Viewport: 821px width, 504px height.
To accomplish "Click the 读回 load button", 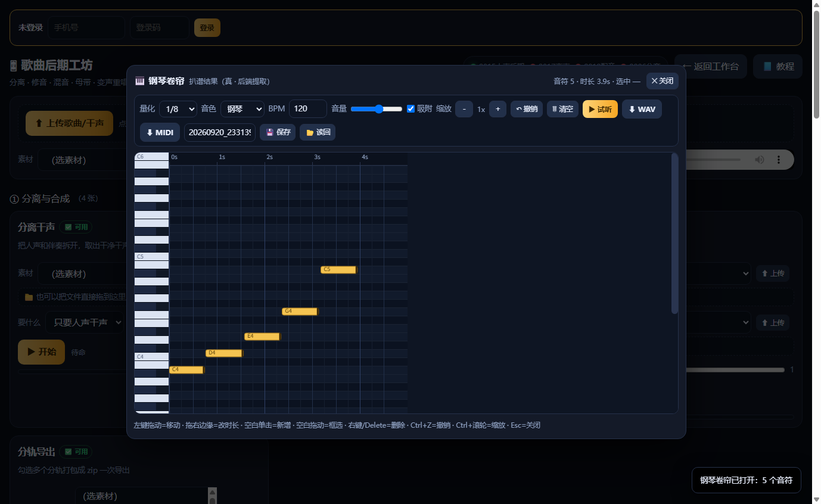I will (318, 132).
